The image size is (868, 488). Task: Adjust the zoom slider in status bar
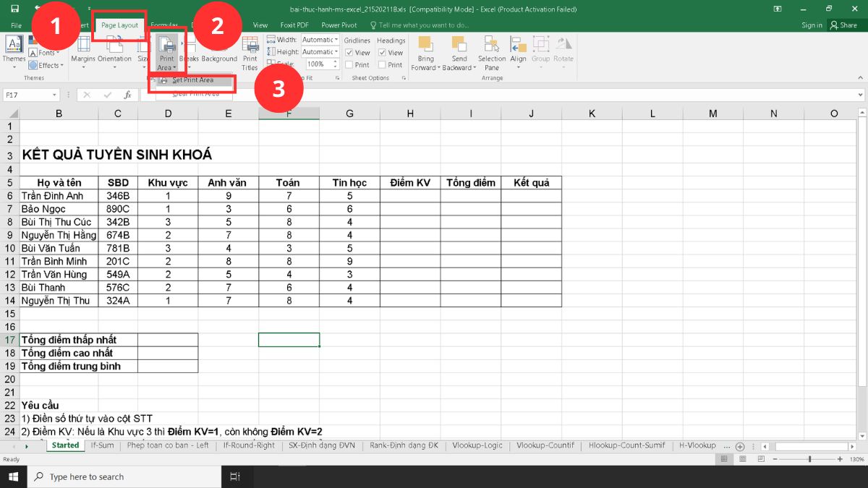[809, 459]
